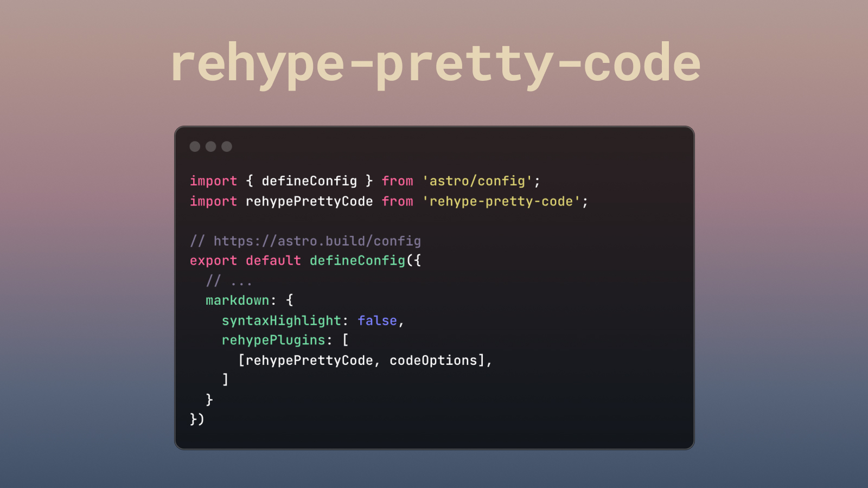Image resolution: width=868 pixels, height=488 pixels.
Task: Click the 'astro/config' module string
Action: [x=477, y=181]
